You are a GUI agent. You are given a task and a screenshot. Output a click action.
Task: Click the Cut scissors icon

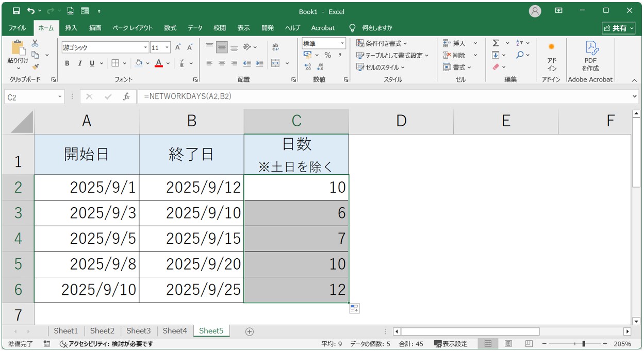tap(35, 43)
